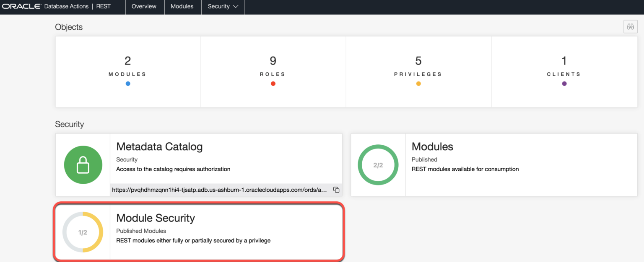The height and width of the screenshot is (262, 644).
Task: Click 'REST modules either fully or partially secured' text
Action: 193,241
